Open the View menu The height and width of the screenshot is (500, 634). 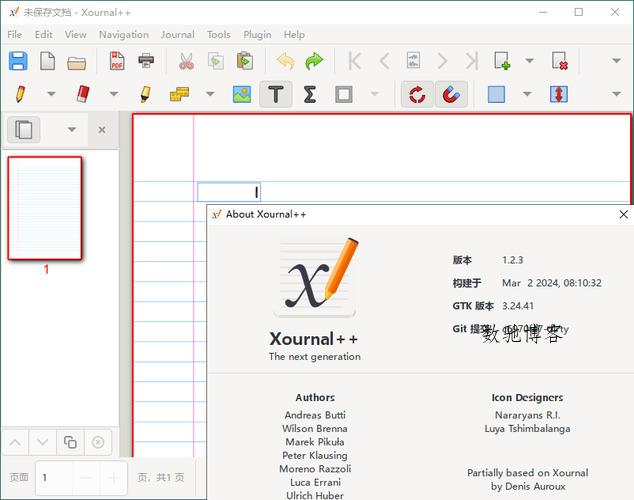tap(76, 35)
